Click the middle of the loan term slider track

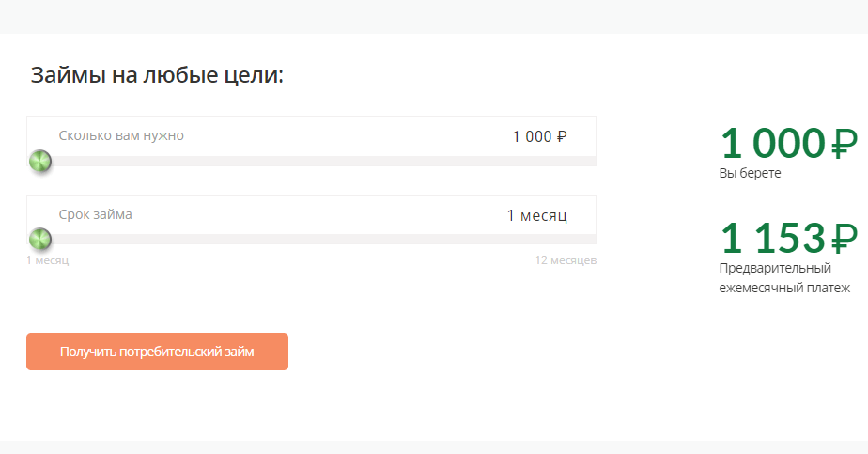tap(311, 239)
